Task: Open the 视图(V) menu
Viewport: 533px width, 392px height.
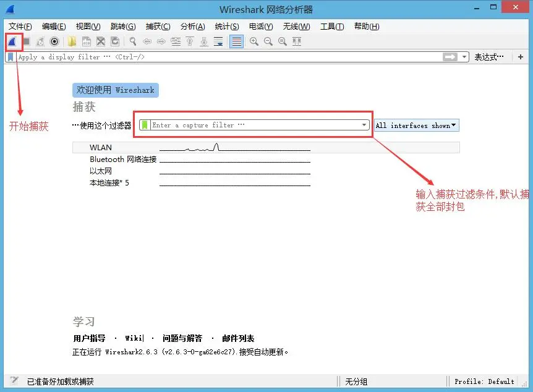Action: [x=88, y=27]
